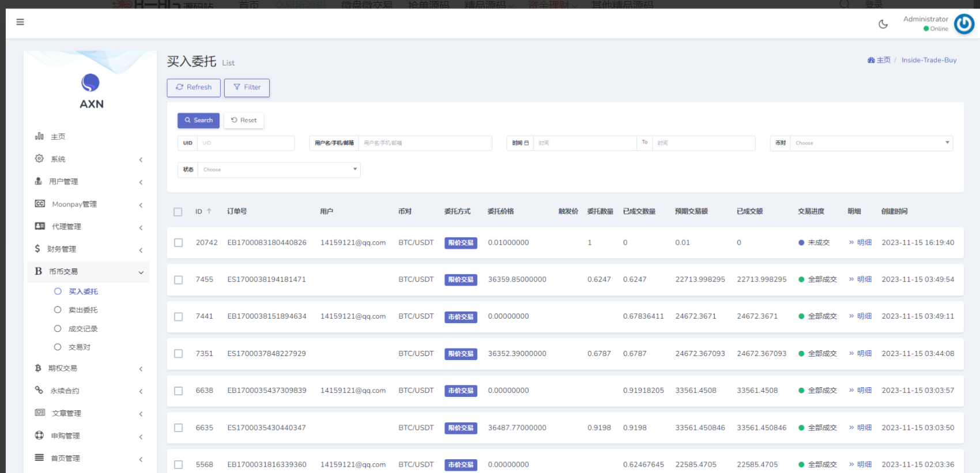The width and height of the screenshot is (980, 473).
Task: Go to 卖出委托 submenu item
Action: (x=83, y=311)
